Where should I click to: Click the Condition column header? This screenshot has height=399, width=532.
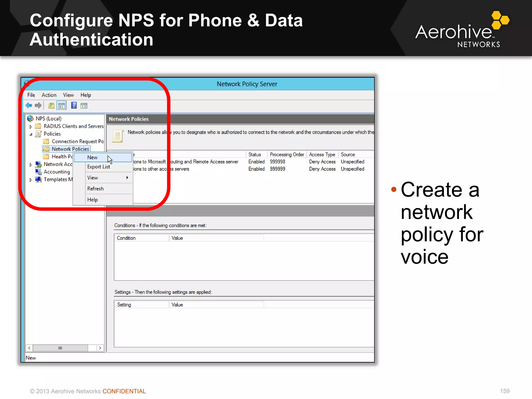(x=142, y=238)
